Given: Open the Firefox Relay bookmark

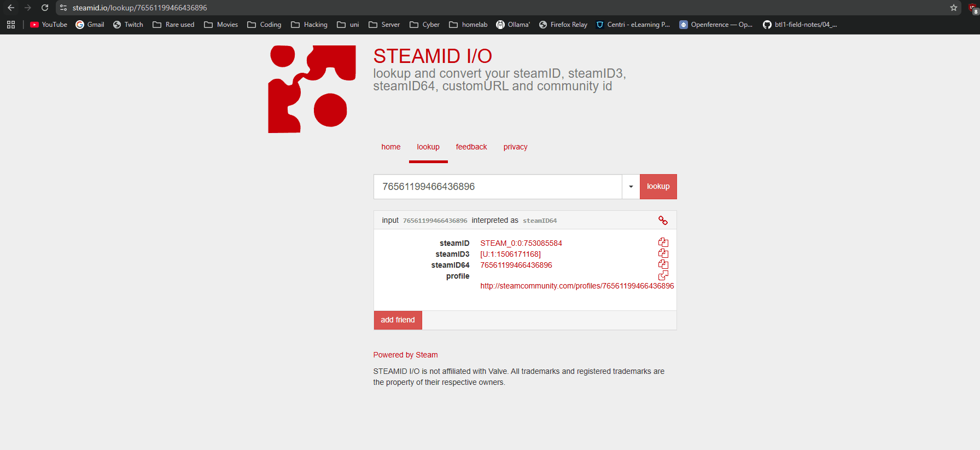Looking at the screenshot, I should tap(563, 25).
